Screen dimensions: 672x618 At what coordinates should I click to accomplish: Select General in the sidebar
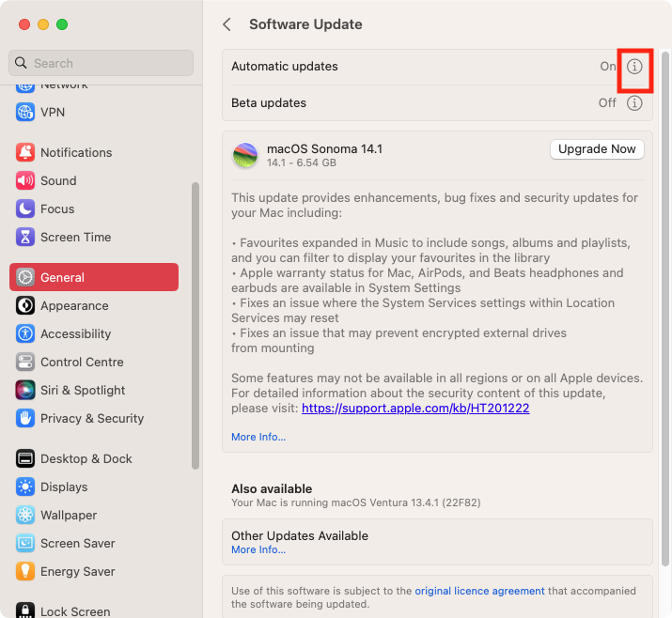pos(94,277)
